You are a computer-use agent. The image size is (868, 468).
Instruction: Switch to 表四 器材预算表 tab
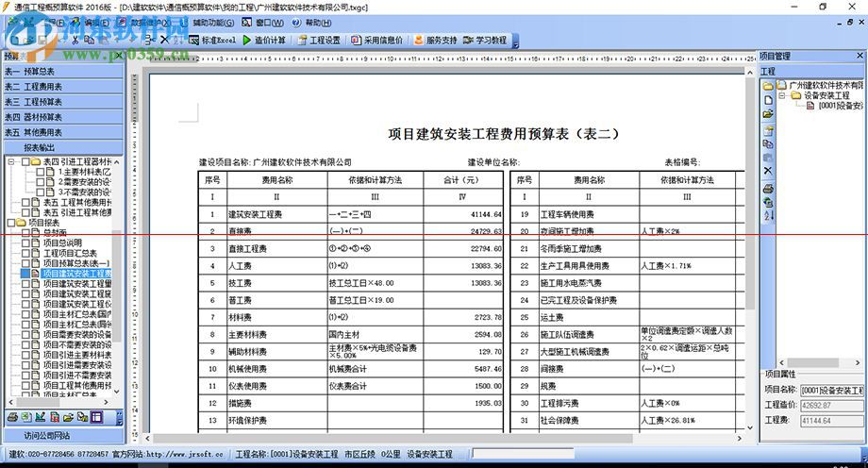pos(63,117)
